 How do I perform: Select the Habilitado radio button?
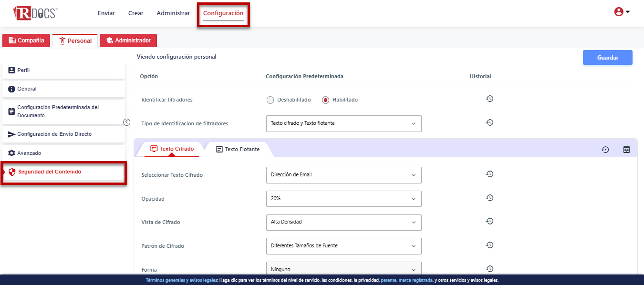click(x=326, y=100)
